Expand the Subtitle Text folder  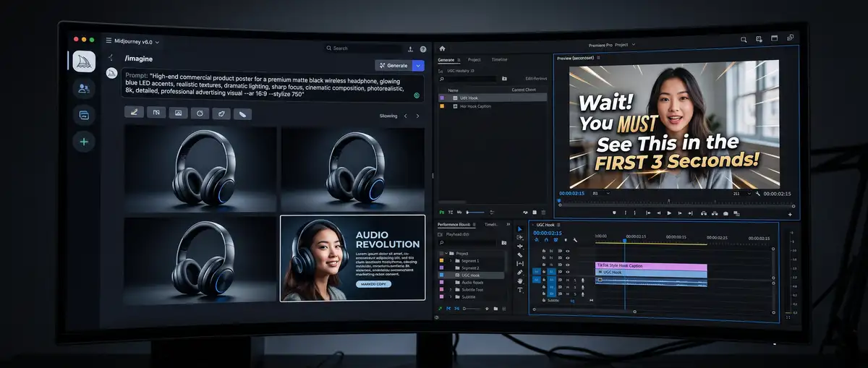(450, 289)
